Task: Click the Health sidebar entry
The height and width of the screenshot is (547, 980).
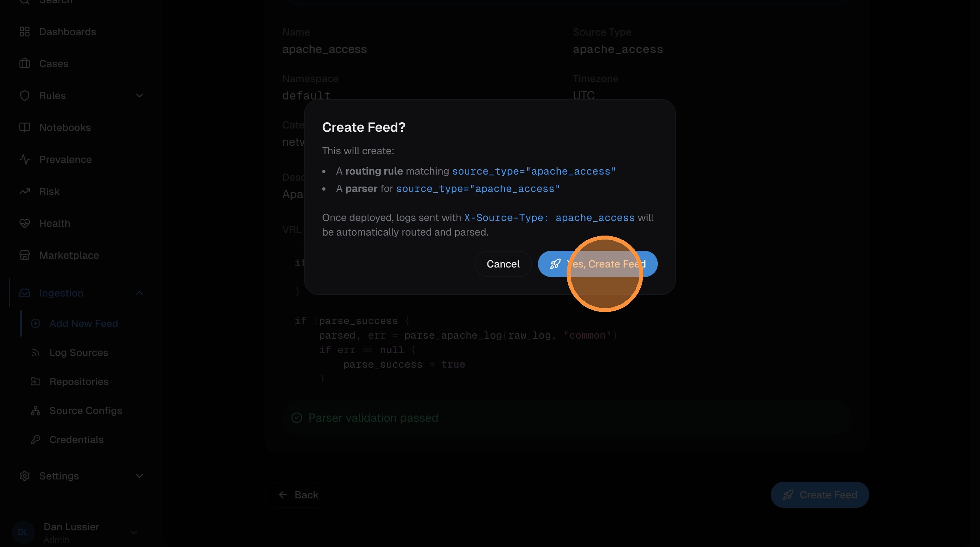Action: click(x=55, y=223)
